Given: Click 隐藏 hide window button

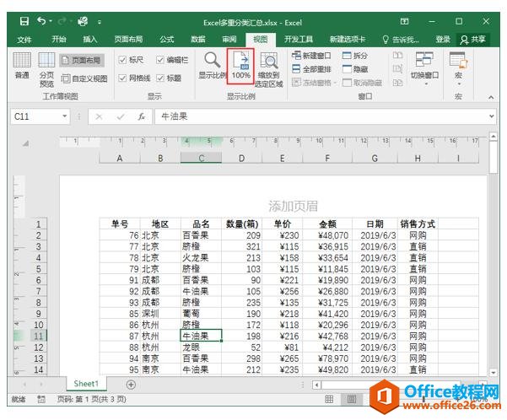Looking at the screenshot, I should [x=354, y=69].
